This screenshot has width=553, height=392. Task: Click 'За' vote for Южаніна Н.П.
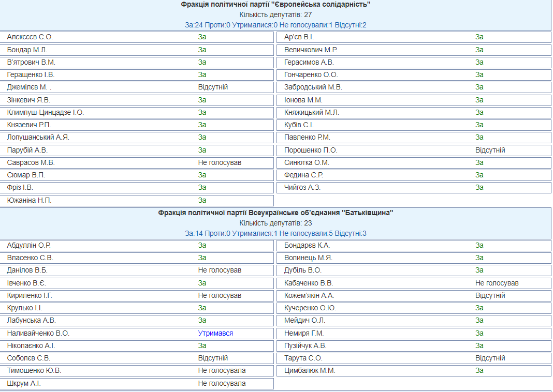click(x=202, y=201)
